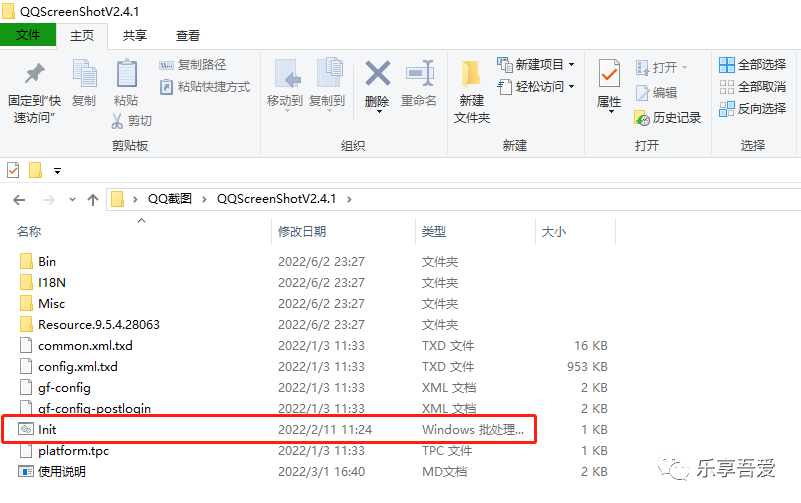Select the platform.tpc file
Screen dimensions: 801x503
coord(74,451)
